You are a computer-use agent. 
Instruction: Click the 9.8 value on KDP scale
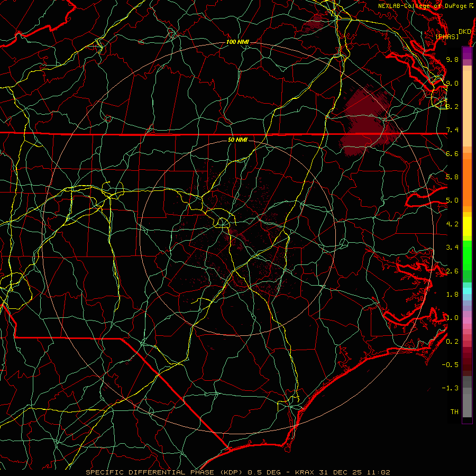(x=452, y=59)
